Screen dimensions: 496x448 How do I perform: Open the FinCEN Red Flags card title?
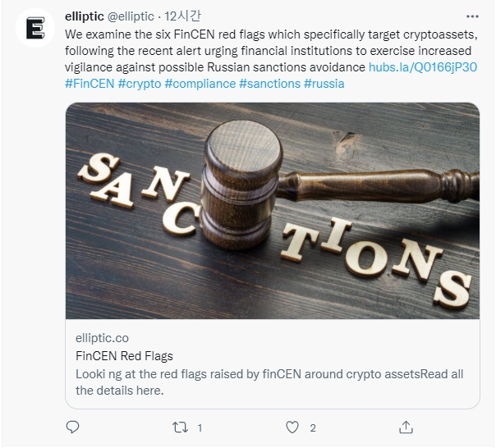click(x=124, y=356)
